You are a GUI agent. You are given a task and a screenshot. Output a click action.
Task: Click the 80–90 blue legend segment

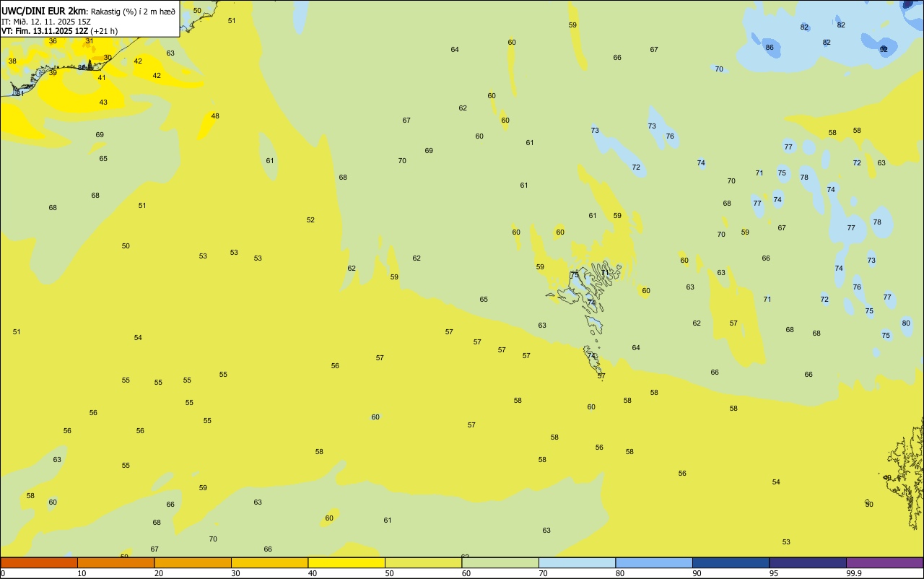(654, 562)
